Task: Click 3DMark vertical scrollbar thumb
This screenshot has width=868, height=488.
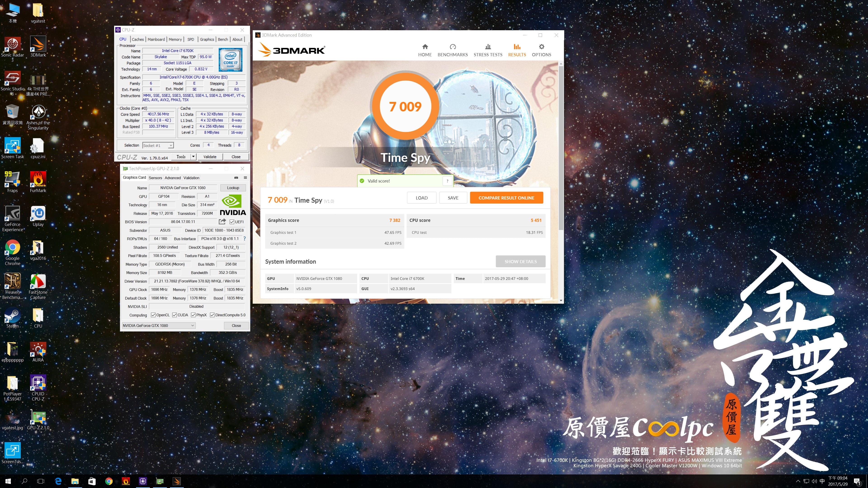Action: (x=561, y=148)
